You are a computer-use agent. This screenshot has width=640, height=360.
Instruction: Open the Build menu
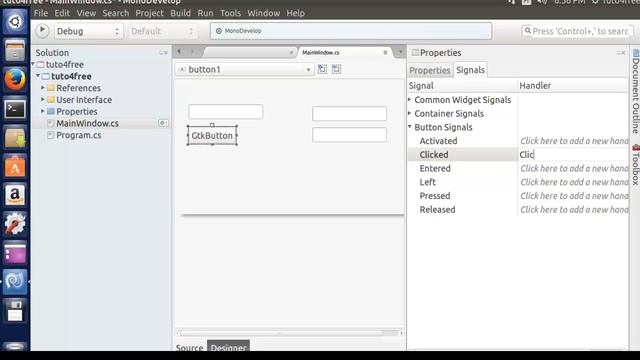(180, 13)
